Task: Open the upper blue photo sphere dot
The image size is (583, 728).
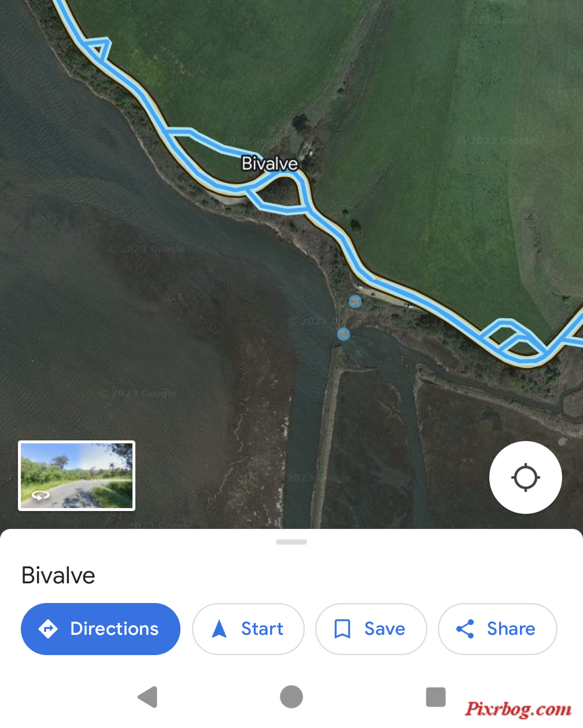Action: (x=355, y=301)
